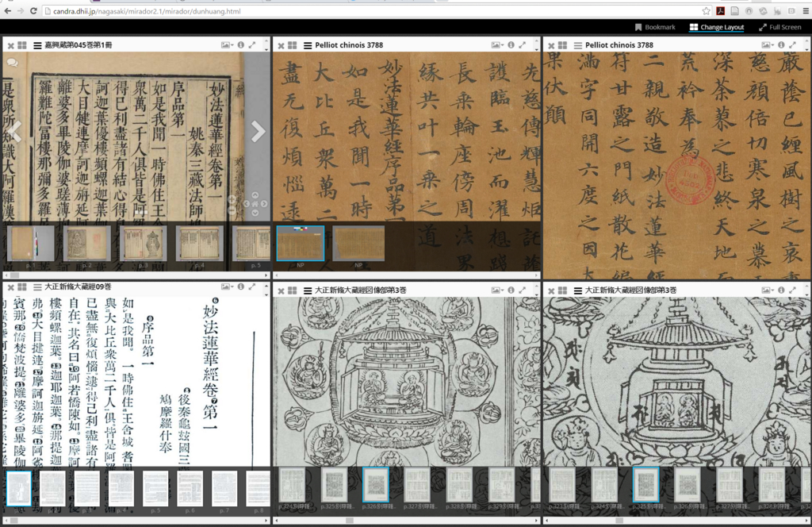Select thumbnail p.3 in 嘉興藏 window
Viewport: 812px width, 527px height.
[143, 244]
